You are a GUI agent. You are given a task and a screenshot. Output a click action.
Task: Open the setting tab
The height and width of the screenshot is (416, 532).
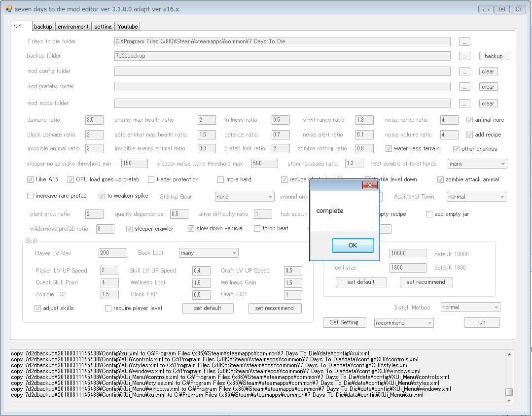[103, 27]
